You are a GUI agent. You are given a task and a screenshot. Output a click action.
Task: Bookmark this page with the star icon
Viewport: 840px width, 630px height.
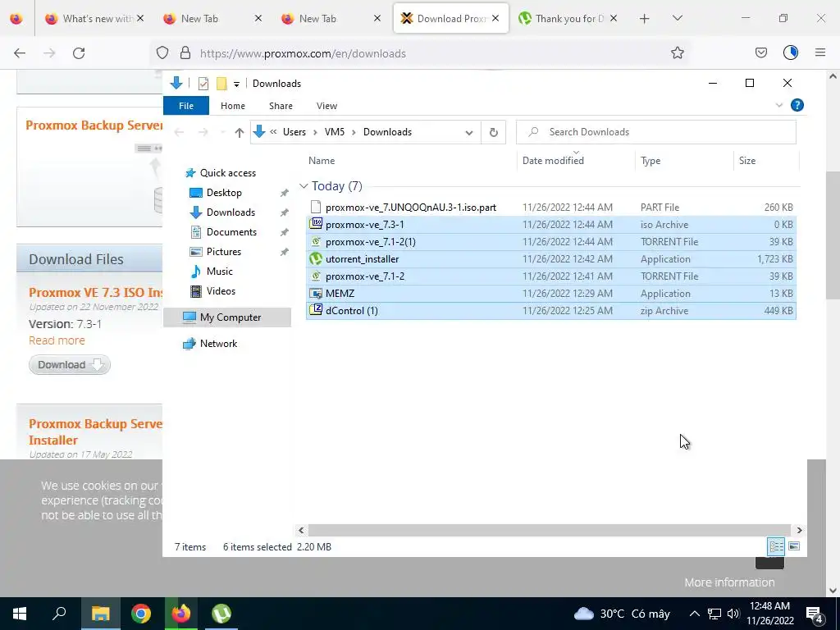677,53
